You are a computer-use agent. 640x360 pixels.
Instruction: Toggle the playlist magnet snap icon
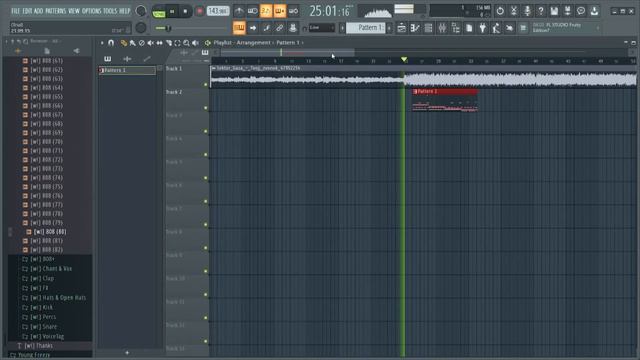coord(111,42)
